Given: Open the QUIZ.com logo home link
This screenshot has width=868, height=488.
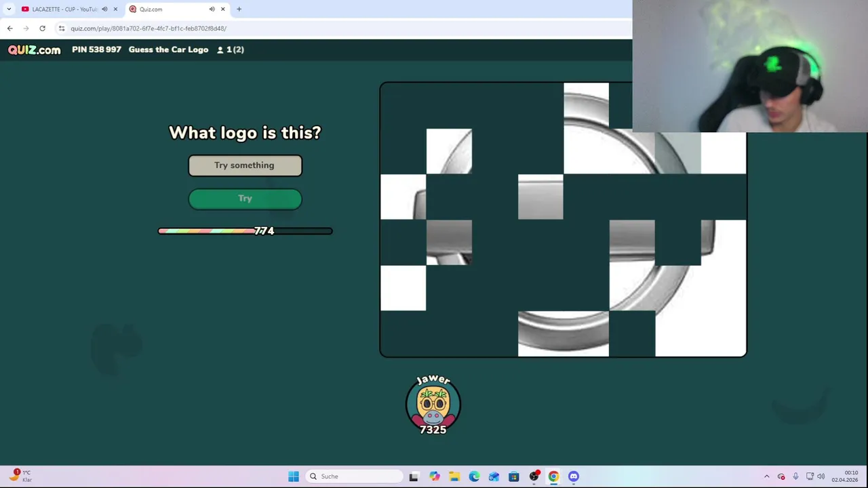Looking at the screenshot, I should pos(35,49).
